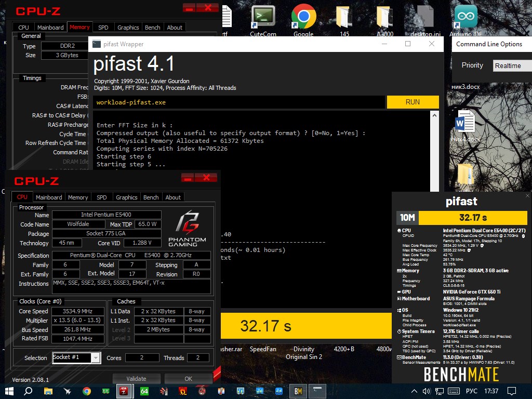This screenshot has height=399, width=532.
Task: Switch the РУС input language indicator
Action: point(472,391)
